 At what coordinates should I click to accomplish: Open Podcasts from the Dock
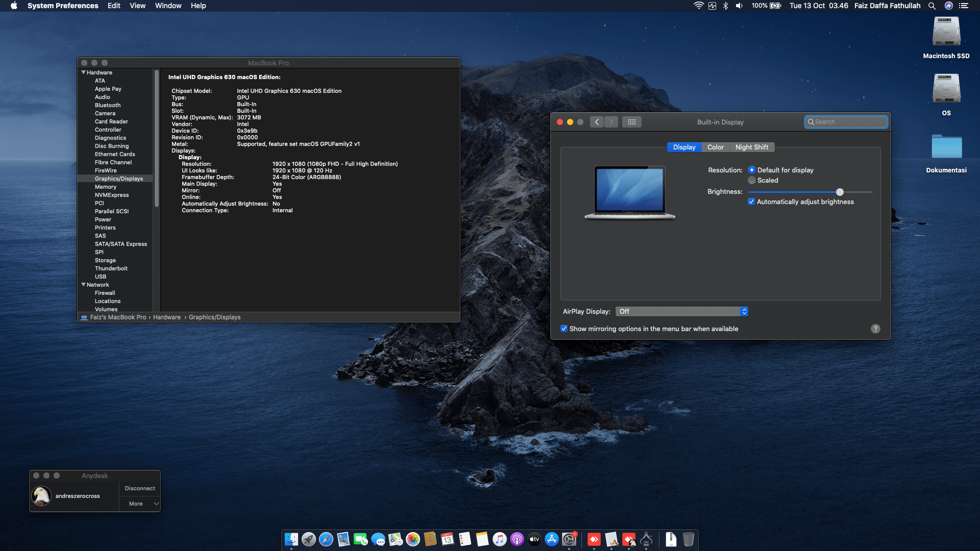tap(517, 539)
